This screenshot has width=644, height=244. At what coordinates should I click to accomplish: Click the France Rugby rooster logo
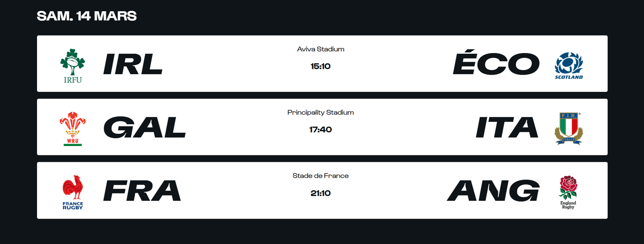pos(72,192)
